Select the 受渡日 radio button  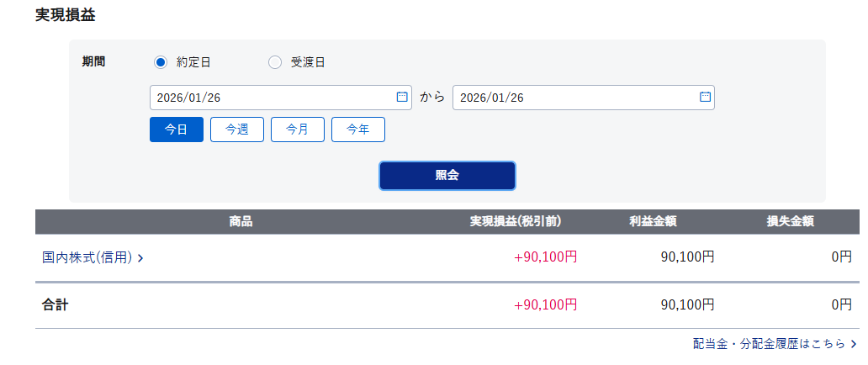(x=275, y=61)
